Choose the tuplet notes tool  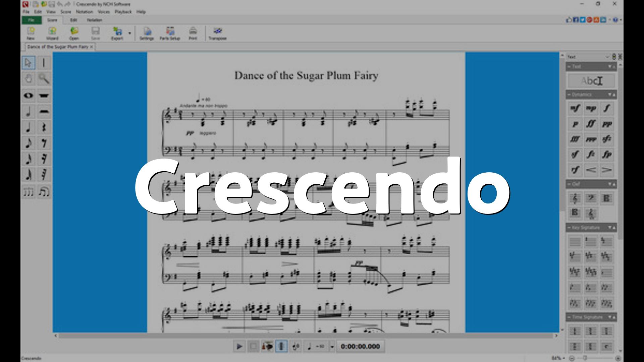29,192
